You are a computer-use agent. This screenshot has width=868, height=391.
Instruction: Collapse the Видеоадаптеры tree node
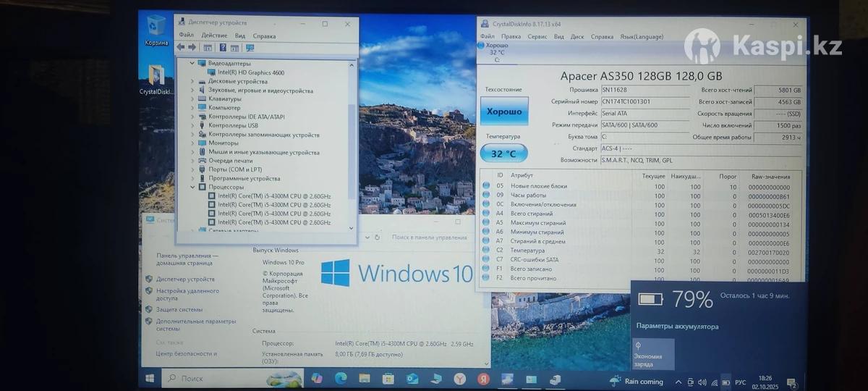192,64
